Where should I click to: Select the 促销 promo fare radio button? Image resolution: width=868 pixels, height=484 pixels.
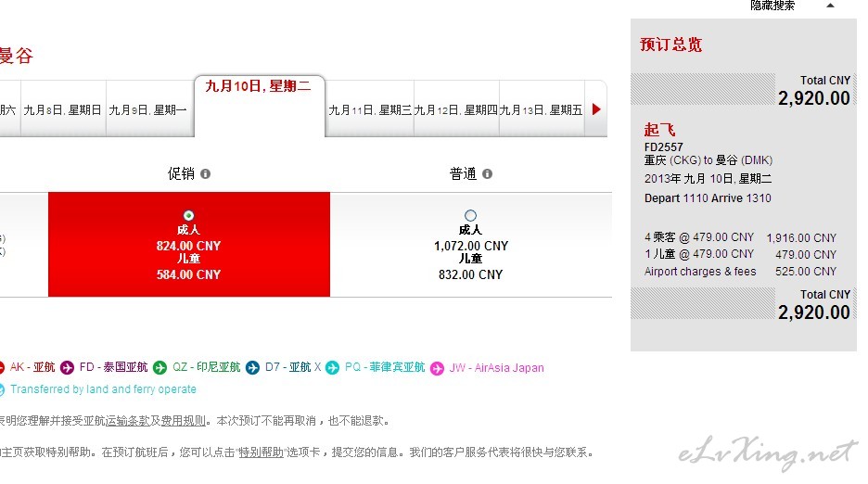point(189,215)
